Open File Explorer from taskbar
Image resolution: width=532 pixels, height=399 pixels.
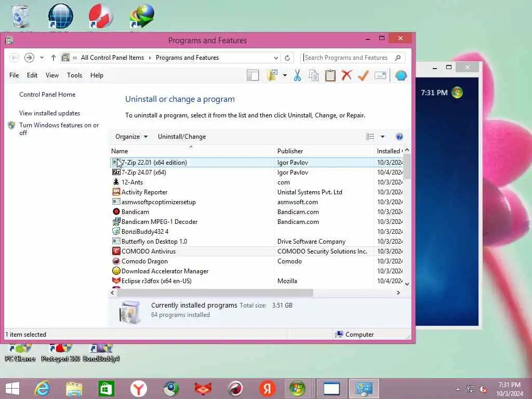click(74, 389)
